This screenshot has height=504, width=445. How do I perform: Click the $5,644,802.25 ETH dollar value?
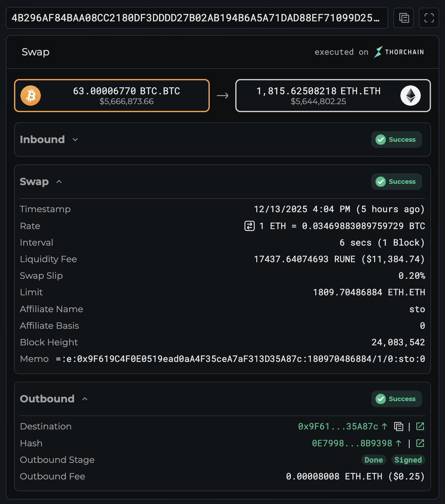318,102
